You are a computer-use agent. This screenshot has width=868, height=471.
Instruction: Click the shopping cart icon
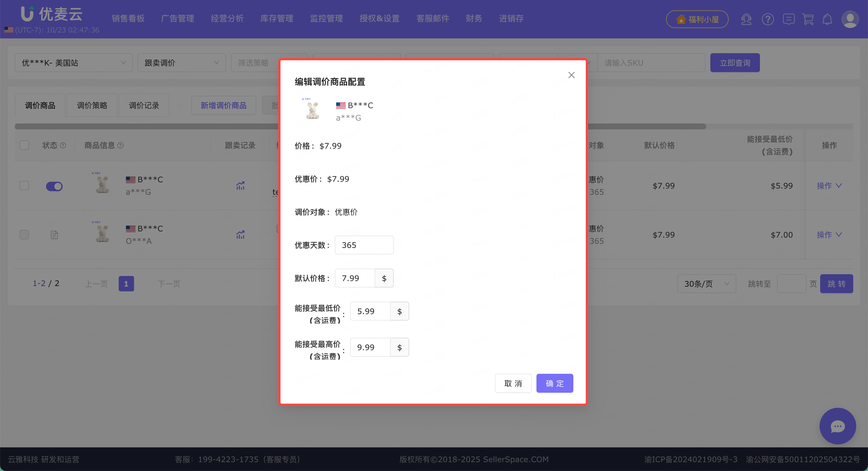click(x=808, y=19)
